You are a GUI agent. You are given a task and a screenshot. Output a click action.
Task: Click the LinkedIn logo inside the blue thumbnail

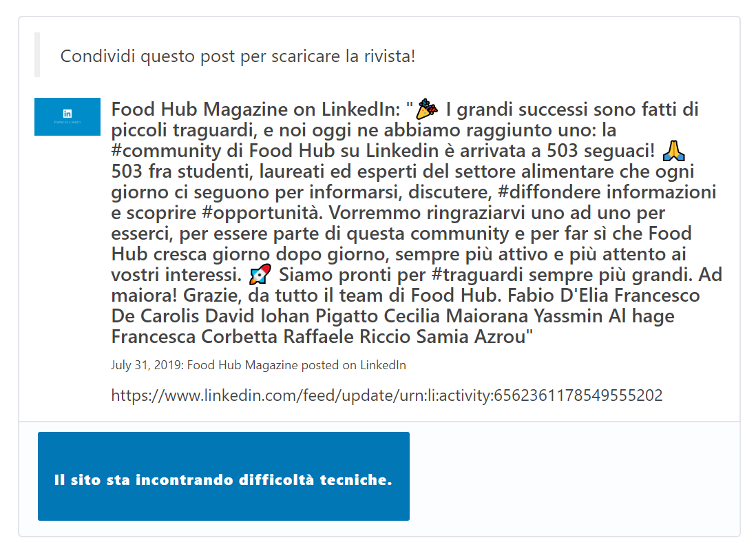point(67,114)
